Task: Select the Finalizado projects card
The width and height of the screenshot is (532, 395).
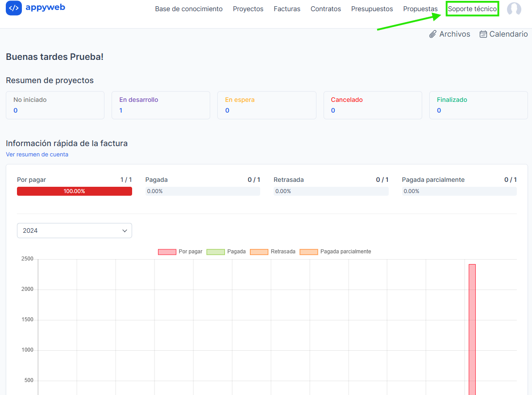Action: click(478, 105)
